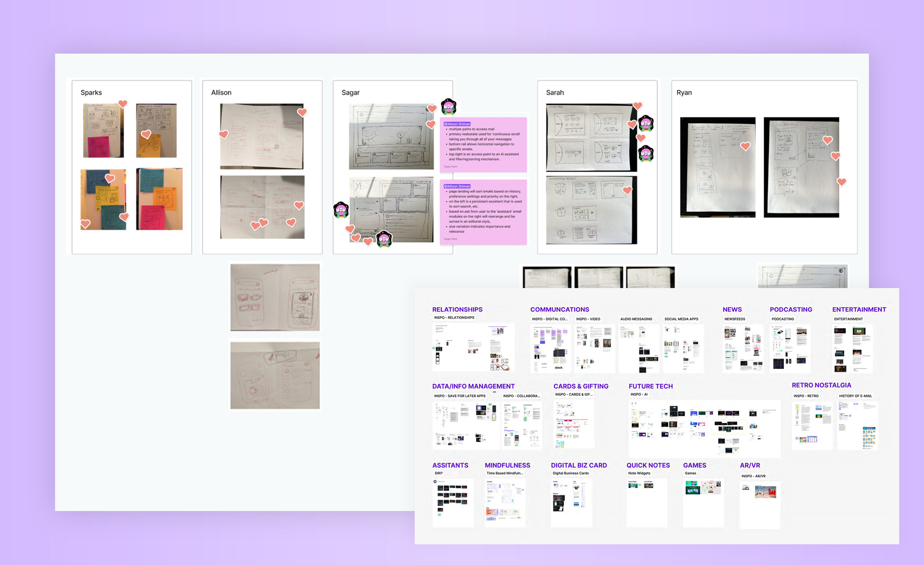The width and height of the screenshot is (924, 565).
Task: Select the lower pink note about page landing
Action: (x=483, y=212)
